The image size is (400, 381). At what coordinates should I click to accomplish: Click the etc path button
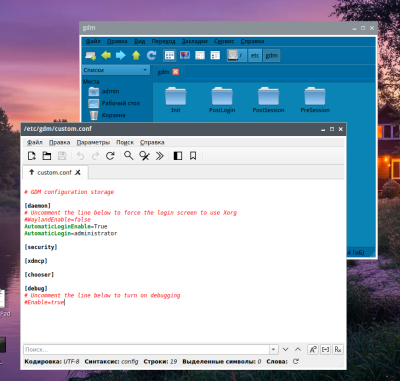click(255, 55)
